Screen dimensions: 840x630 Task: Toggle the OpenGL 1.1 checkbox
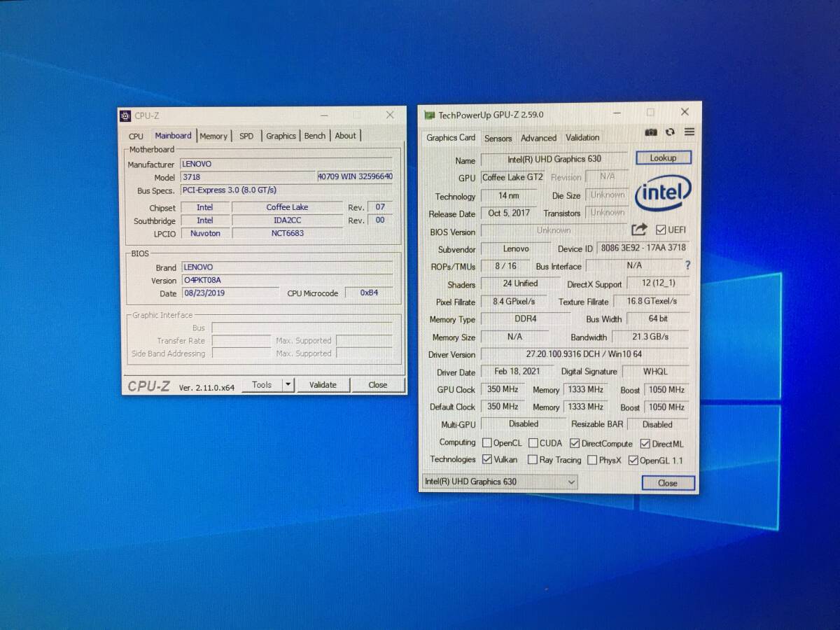[633, 460]
